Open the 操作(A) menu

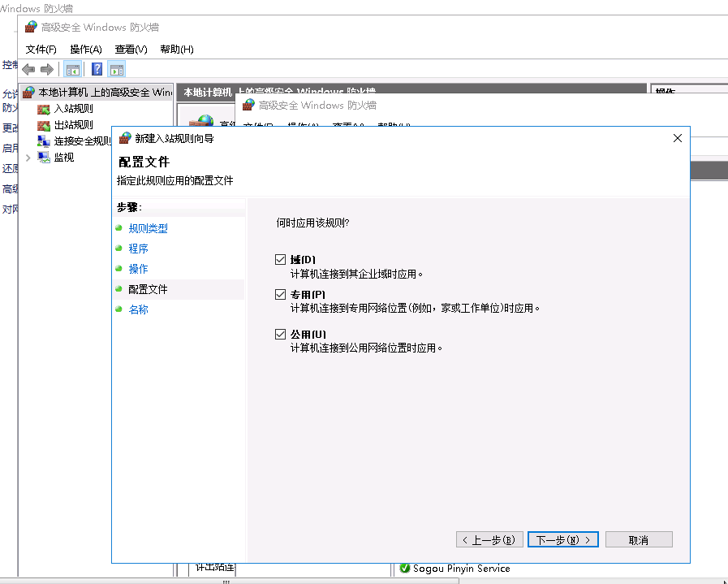coord(85,49)
